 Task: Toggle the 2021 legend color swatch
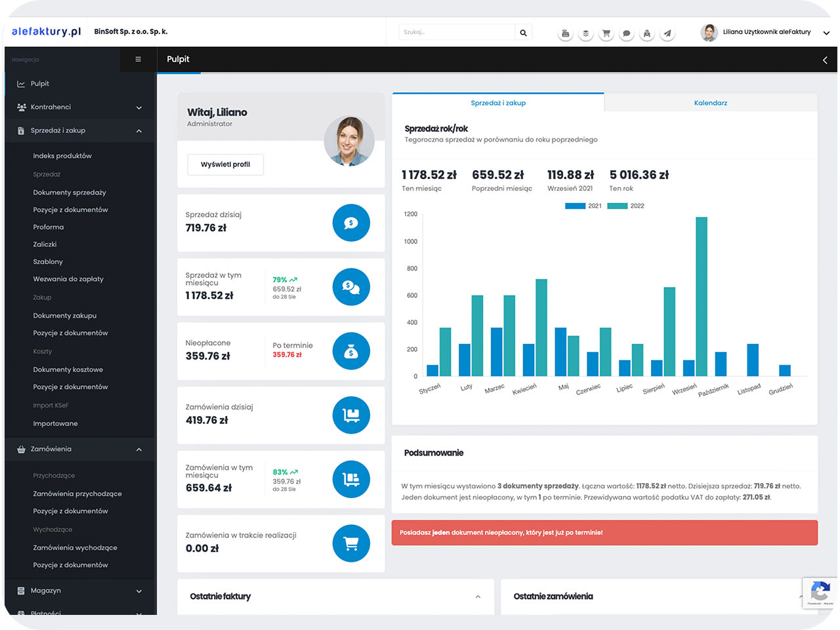(575, 206)
